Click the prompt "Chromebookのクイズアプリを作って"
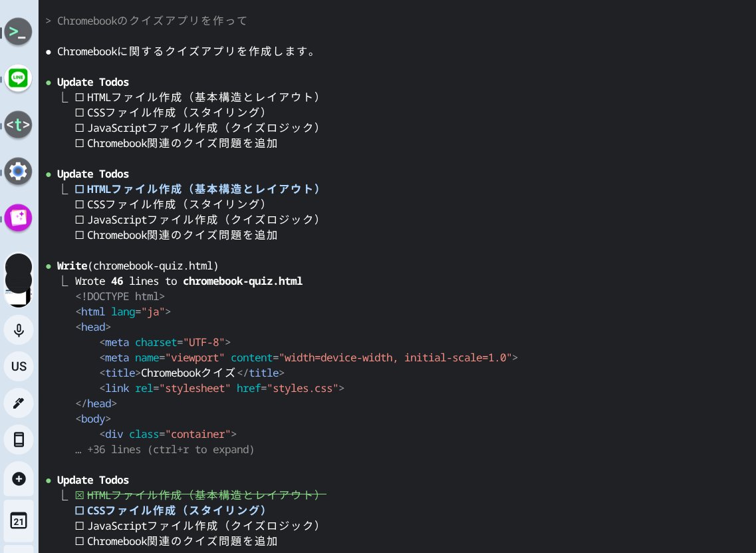Image resolution: width=756 pixels, height=553 pixels. point(152,21)
